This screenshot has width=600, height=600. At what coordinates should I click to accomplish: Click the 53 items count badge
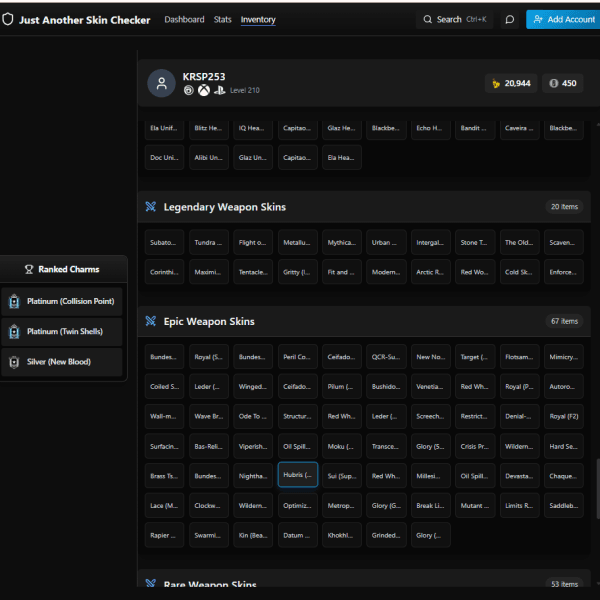coord(564,584)
